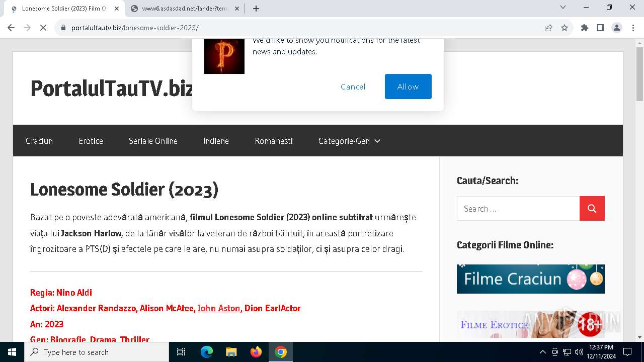Click the address bar URL
This screenshot has height=362, width=644.
tap(135, 28)
